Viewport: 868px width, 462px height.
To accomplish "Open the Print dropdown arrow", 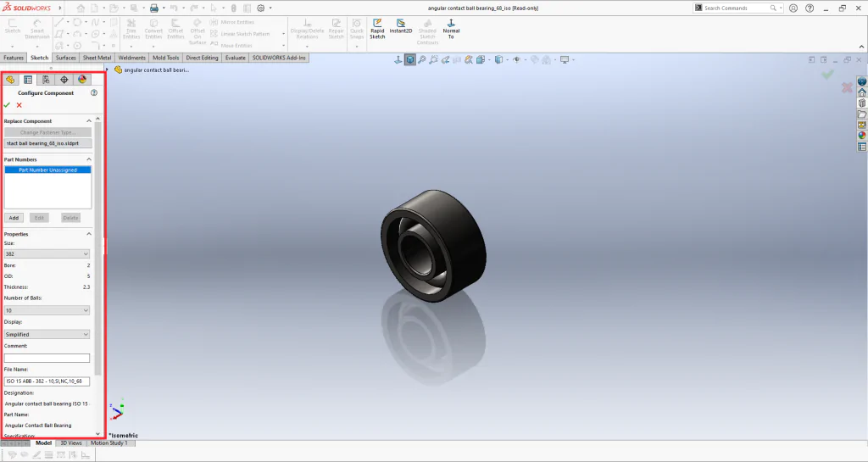I will (x=164, y=8).
